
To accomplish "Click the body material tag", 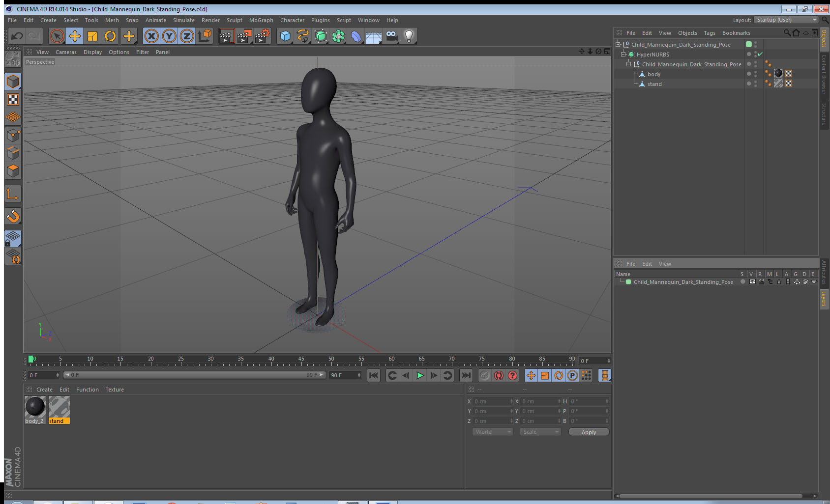I will click(778, 74).
